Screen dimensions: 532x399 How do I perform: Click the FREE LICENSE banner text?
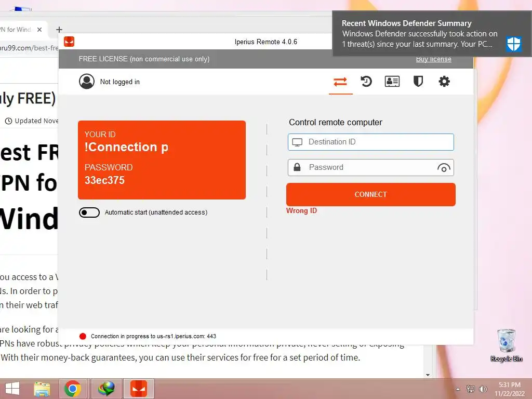coord(144,59)
